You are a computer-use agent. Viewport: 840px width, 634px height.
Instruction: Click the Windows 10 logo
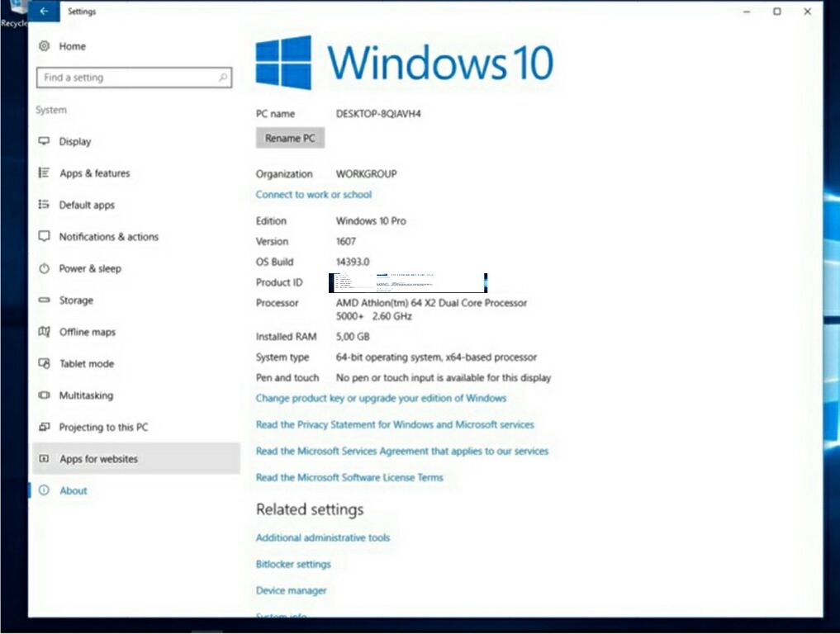[405, 63]
